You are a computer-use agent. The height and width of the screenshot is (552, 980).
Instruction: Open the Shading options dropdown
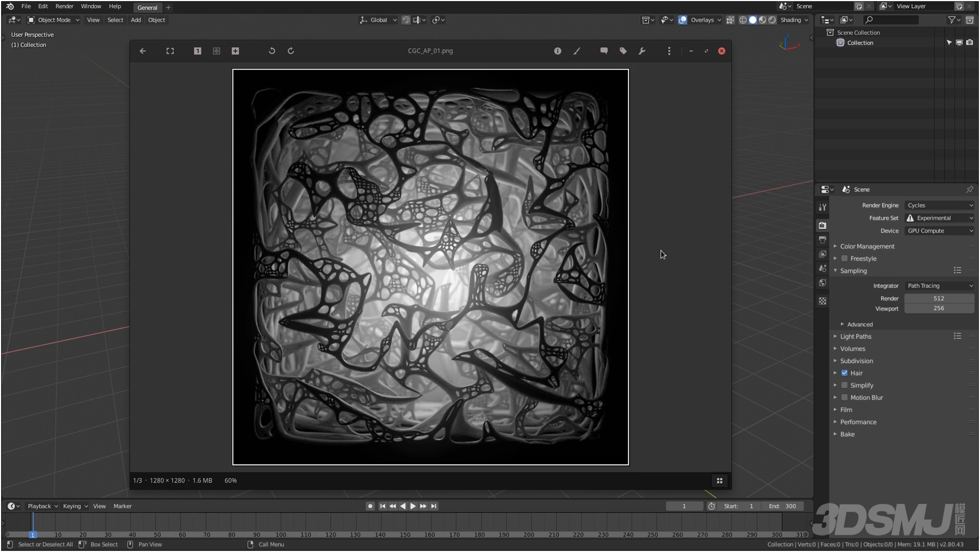pyautogui.click(x=794, y=20)
